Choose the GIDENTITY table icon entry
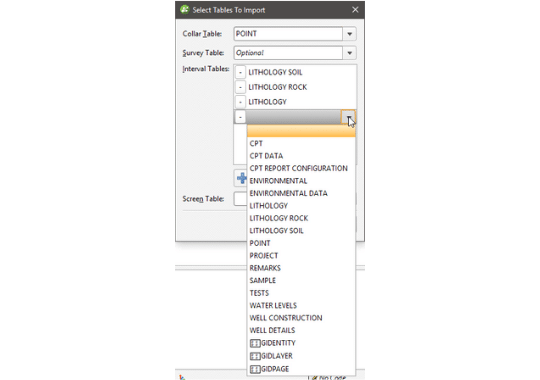Viewport: 540px width, 380px height. [255, 343]
